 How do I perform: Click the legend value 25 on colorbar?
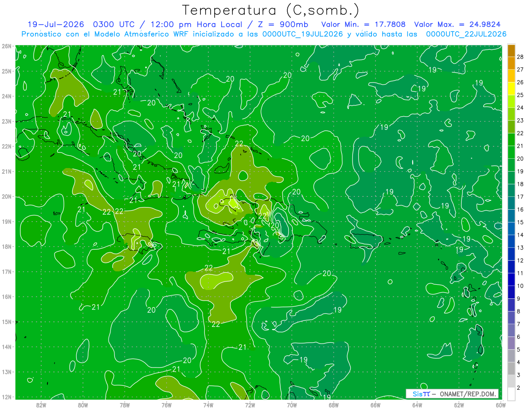click(x=520, y=95)
